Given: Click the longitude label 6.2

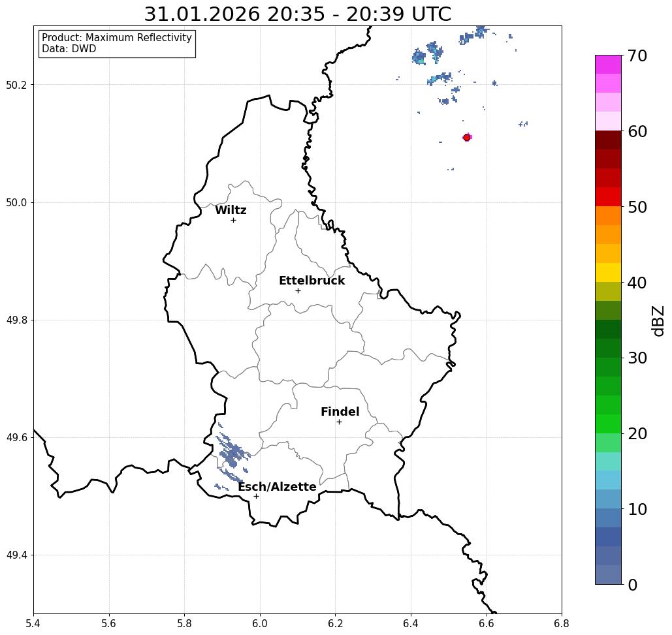Looking at the screenshot, I should [336, 623].
